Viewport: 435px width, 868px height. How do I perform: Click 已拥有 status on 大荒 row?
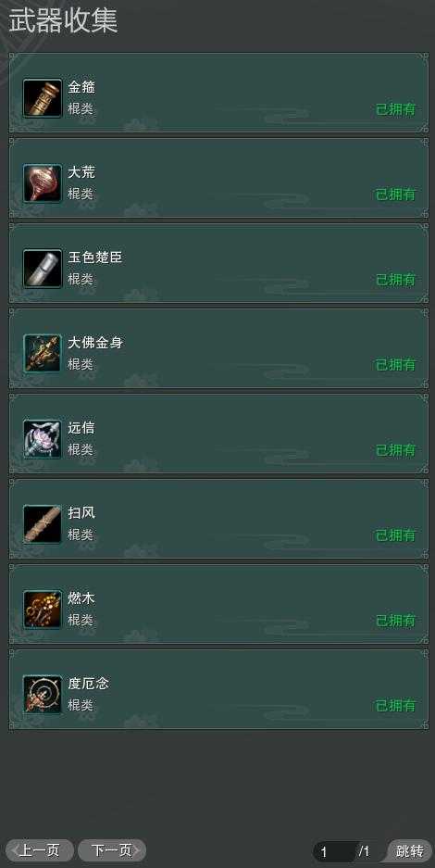[x=396, y=195]
